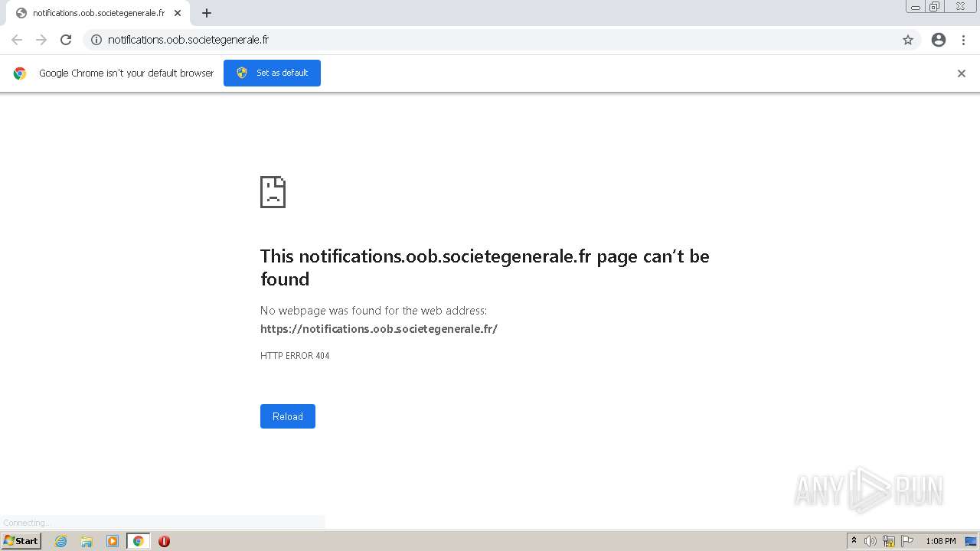
Task: Click the show desktop button
Action: pyautogui.click(x=971, y=541)
